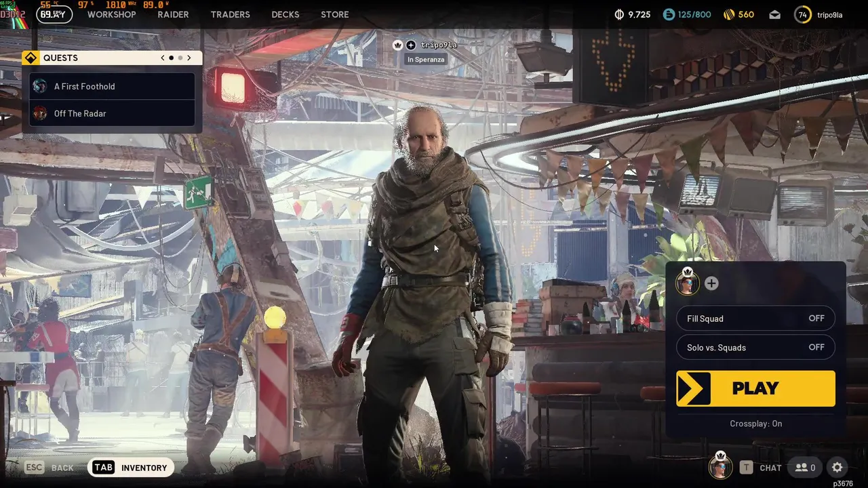Open the Store tab
Image resolution: width=868 pixels, height=488 pixels.
point(334,14)
